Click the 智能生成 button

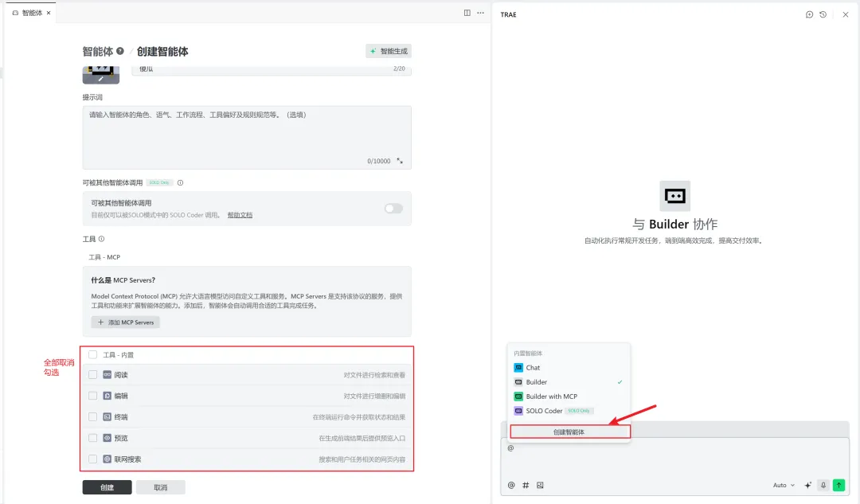pos(389,51)
